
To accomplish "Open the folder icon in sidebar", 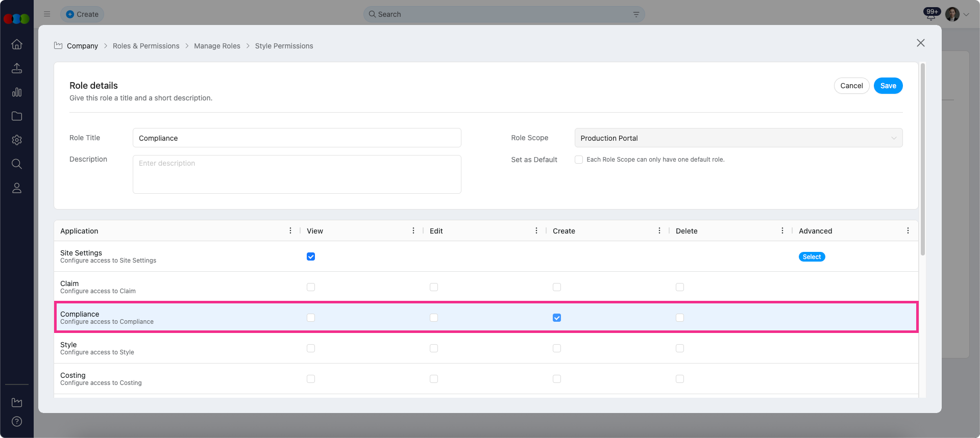I will pos(17,116).
